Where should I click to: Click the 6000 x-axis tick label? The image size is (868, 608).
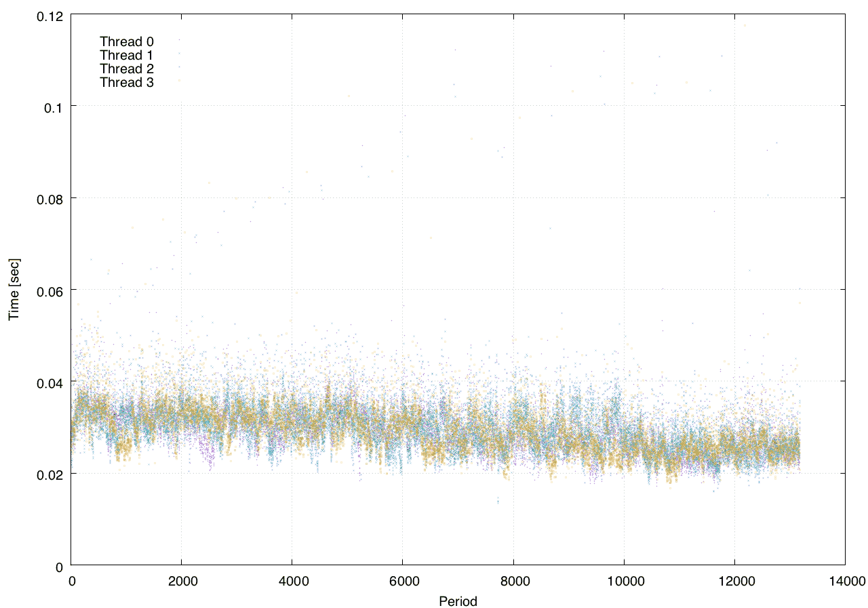(403, 581)
